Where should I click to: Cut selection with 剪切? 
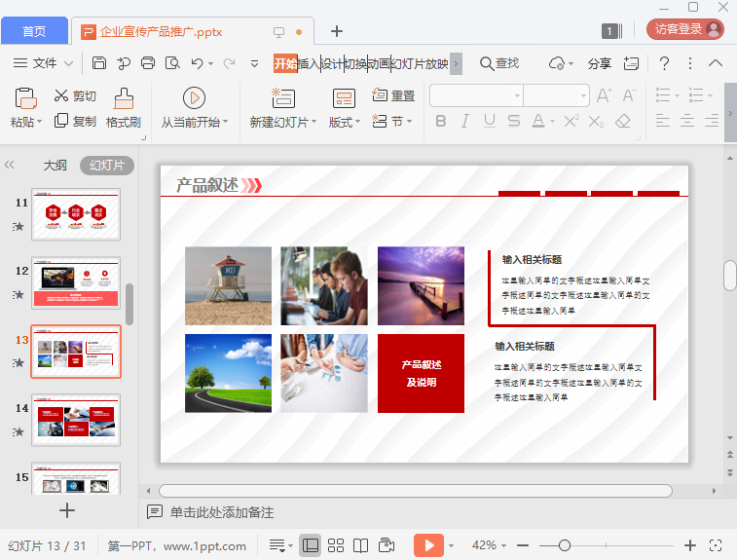75,95
